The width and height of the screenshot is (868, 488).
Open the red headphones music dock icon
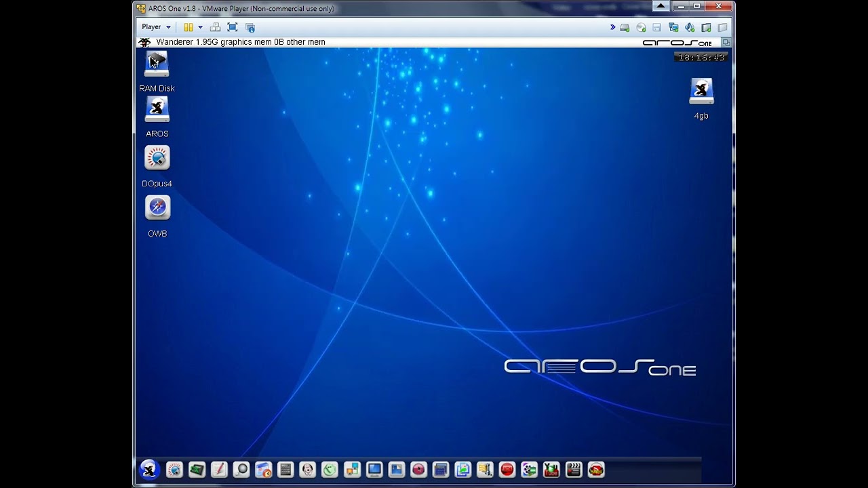596,469
